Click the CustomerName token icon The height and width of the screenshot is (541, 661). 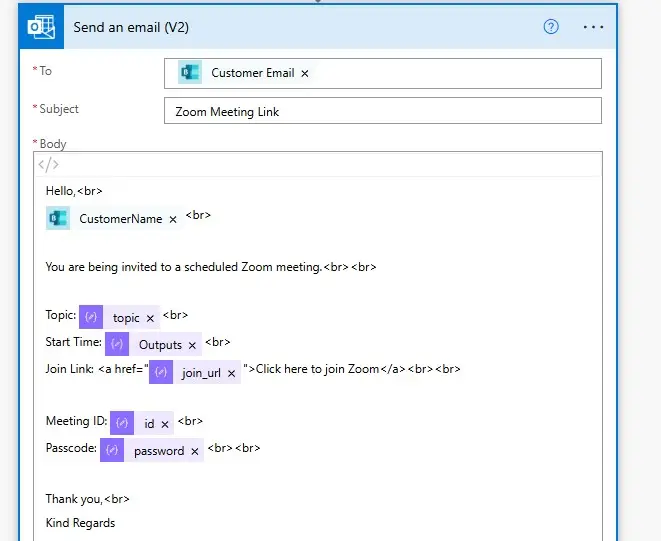click(x=58, y=218)
